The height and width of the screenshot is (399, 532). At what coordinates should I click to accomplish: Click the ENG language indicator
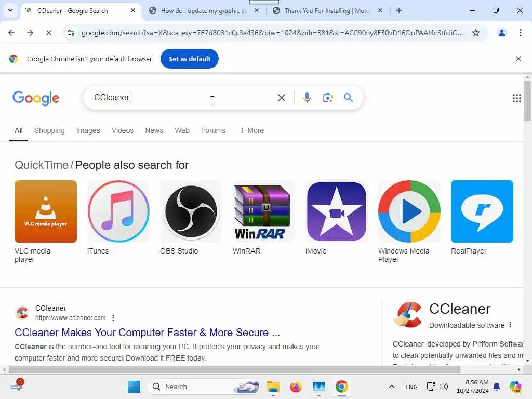411,387
